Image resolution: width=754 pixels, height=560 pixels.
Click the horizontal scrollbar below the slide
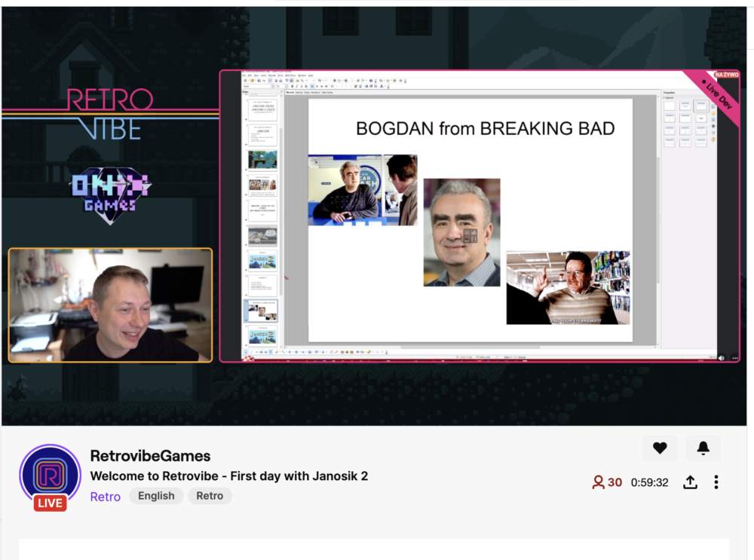[x=470, y=347]
